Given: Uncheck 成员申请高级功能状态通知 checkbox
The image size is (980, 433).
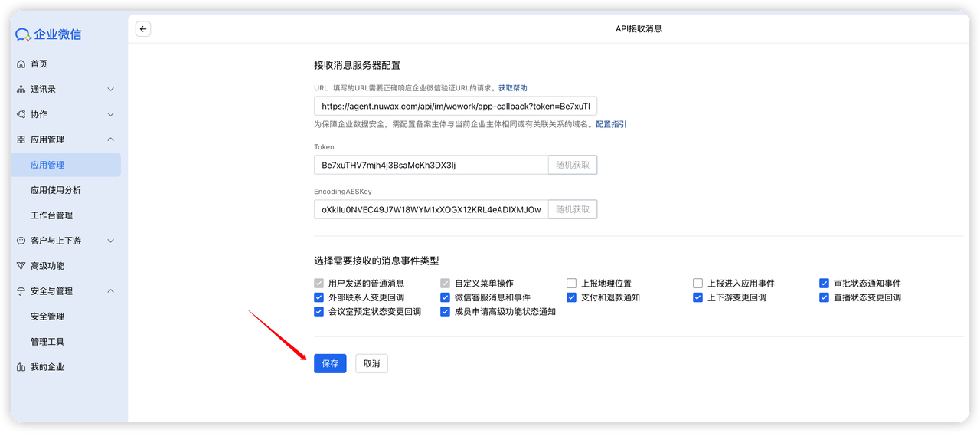Looking at the screenshot, I should [x=446, y=312].
